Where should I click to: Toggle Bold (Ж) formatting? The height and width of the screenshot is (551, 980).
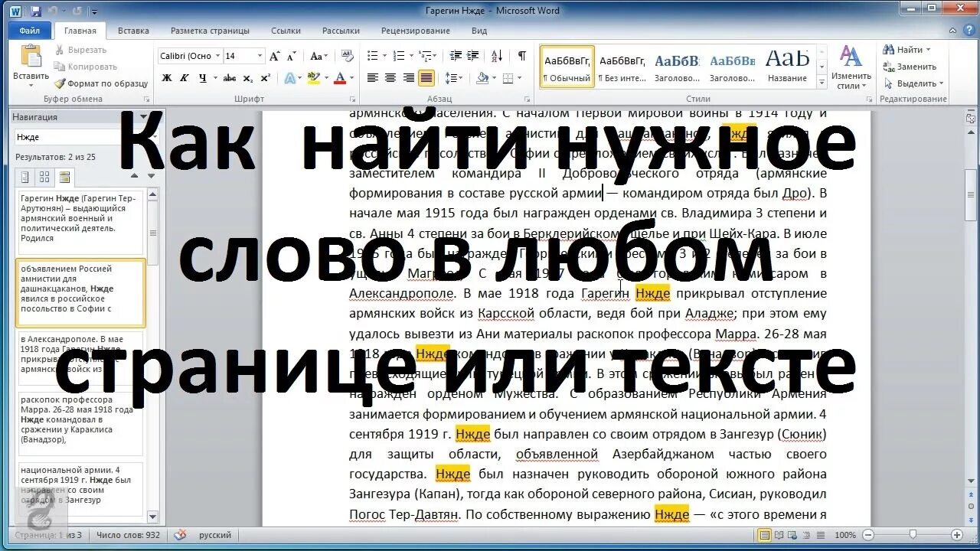tap(167, 78)
